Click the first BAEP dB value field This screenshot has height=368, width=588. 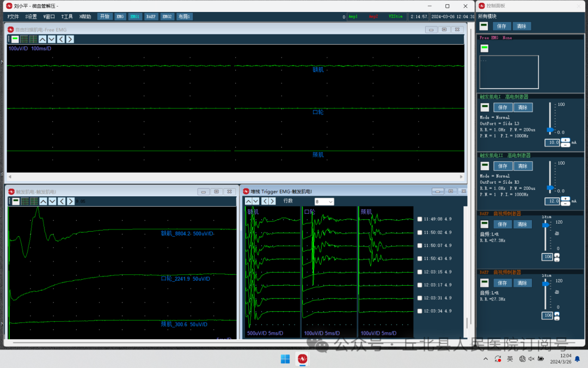[x=547, y=257]
